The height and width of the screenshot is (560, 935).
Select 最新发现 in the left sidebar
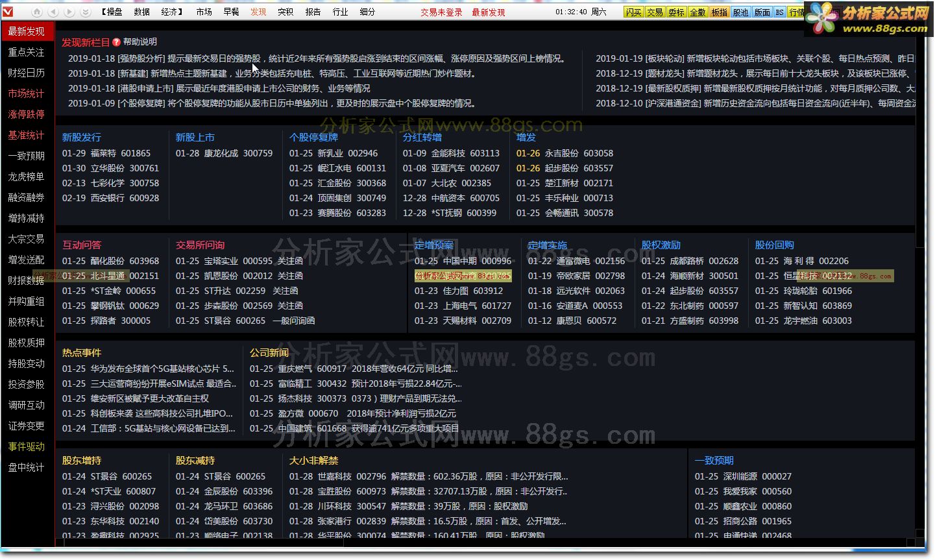coord(27,31)
